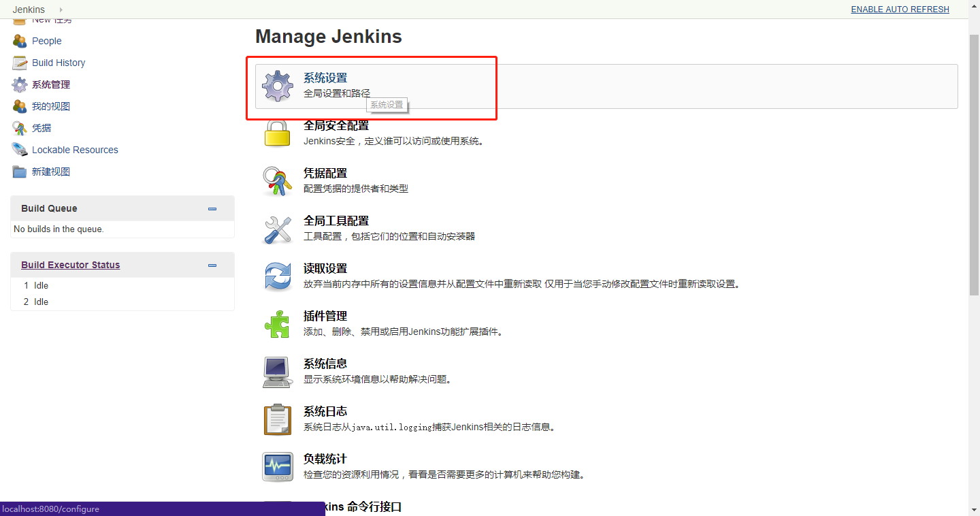The height and width of the screenshot is (516, 980).
Task: Click the gear icon for 系统设置
Action: pos(278,86)
